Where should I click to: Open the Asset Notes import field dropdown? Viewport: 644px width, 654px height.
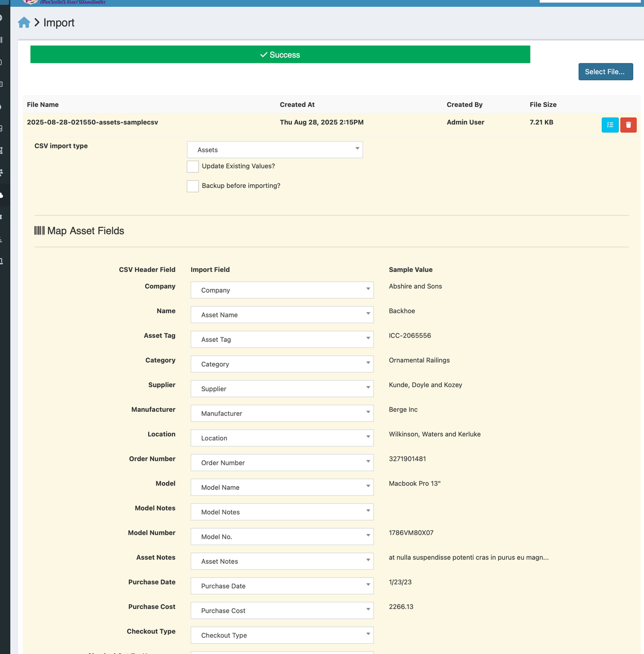(282, 561)
